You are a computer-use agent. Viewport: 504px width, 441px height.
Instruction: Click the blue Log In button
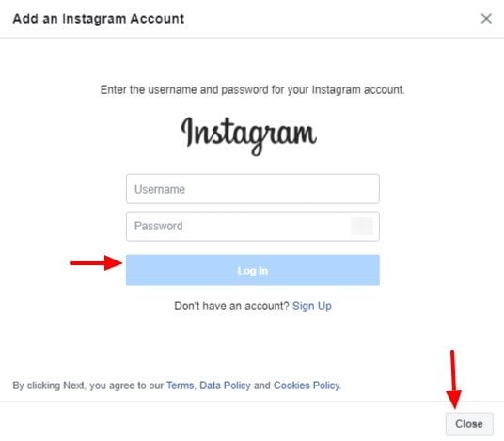pos(253,270)
